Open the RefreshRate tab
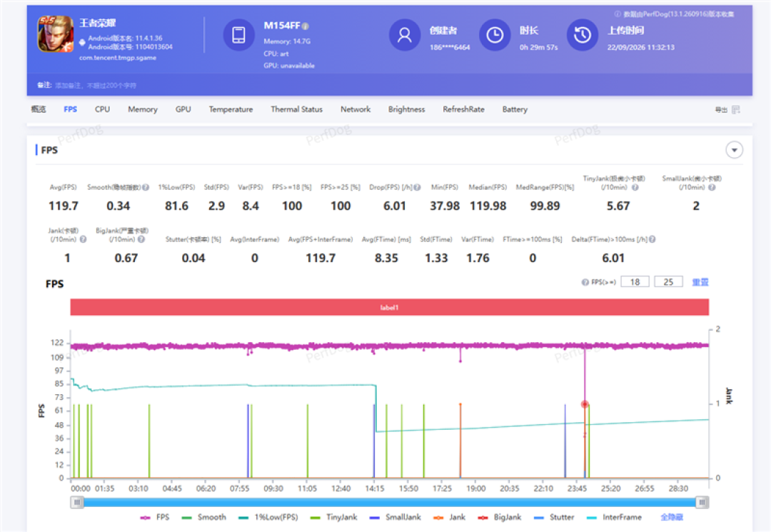 463,109
